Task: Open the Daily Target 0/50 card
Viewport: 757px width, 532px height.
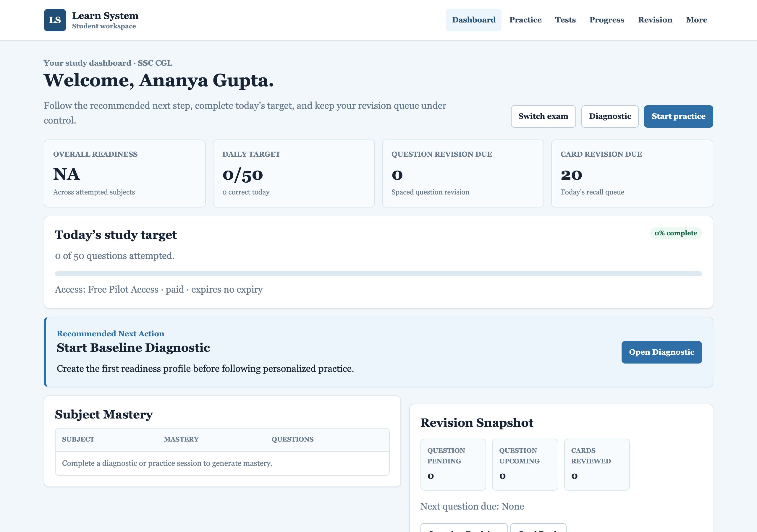Action: 294,173
